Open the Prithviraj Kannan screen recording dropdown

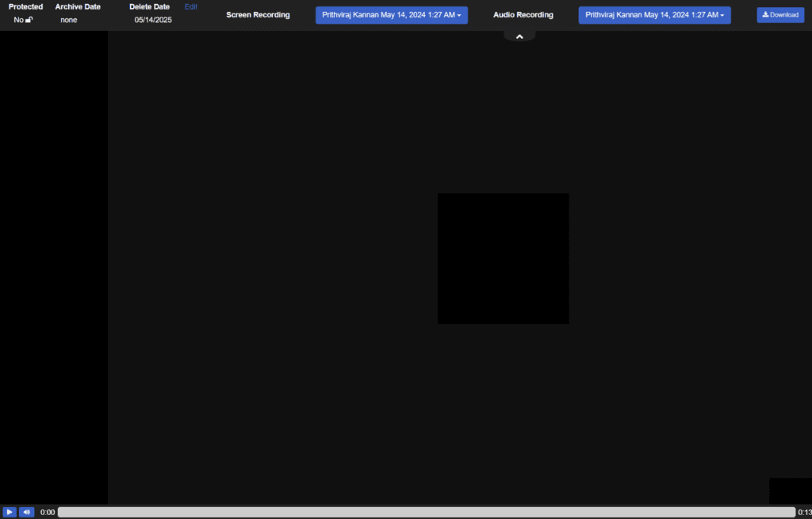click(391, 14)
